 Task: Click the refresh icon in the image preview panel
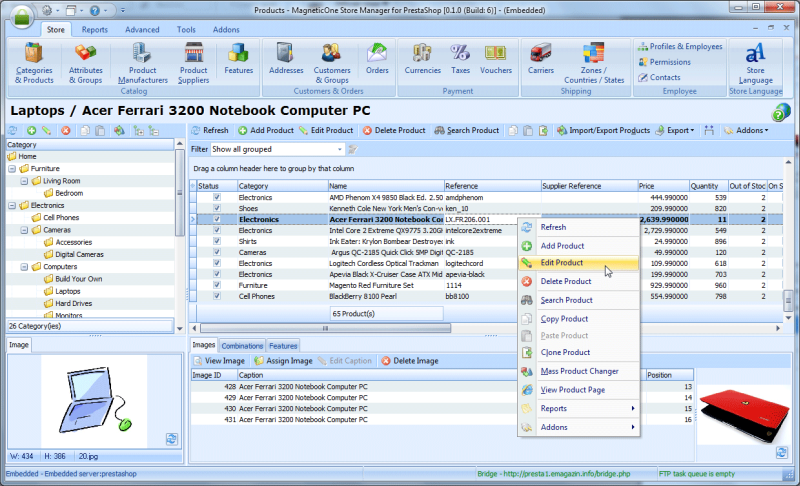(172, 439)
